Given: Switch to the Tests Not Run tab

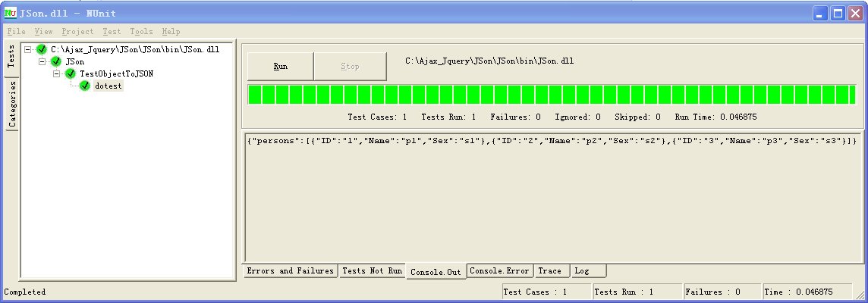Looking at the screenshot, I should 372,270.
